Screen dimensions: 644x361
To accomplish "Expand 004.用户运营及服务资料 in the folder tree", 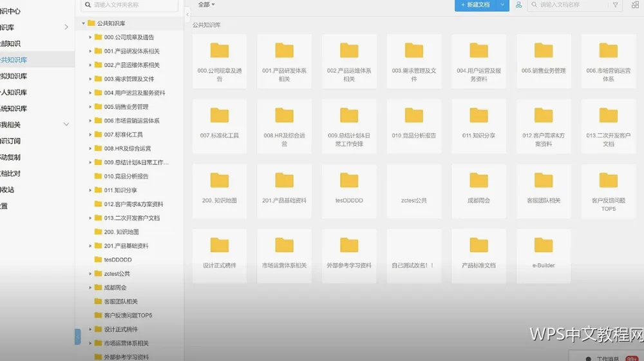I will 90,93.
